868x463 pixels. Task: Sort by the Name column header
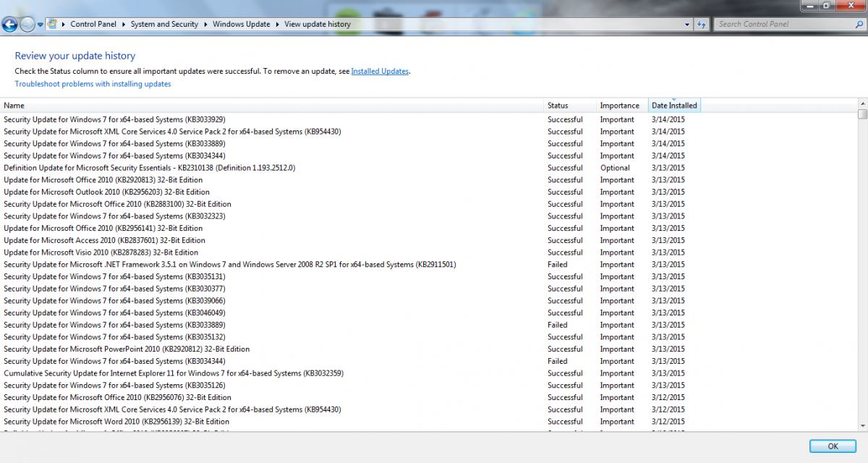point(272,106)
